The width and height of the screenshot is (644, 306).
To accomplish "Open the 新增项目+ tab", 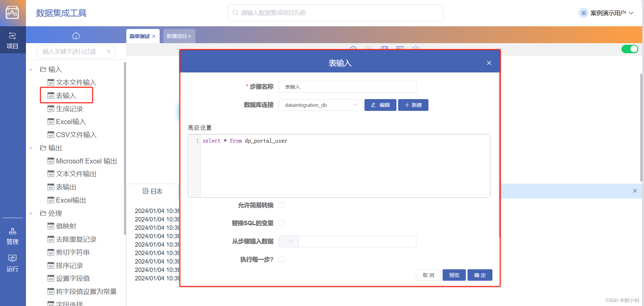I will (x=179, y=36).
